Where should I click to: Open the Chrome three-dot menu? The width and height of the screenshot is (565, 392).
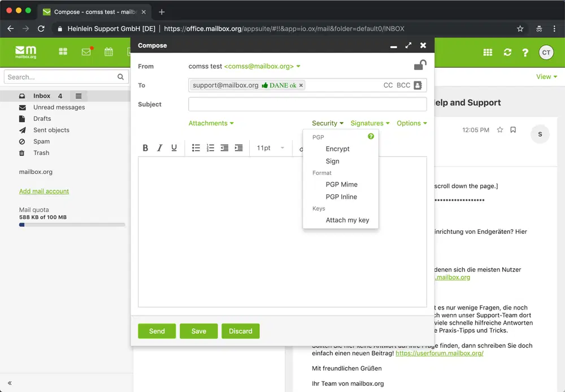pos(554,28)
